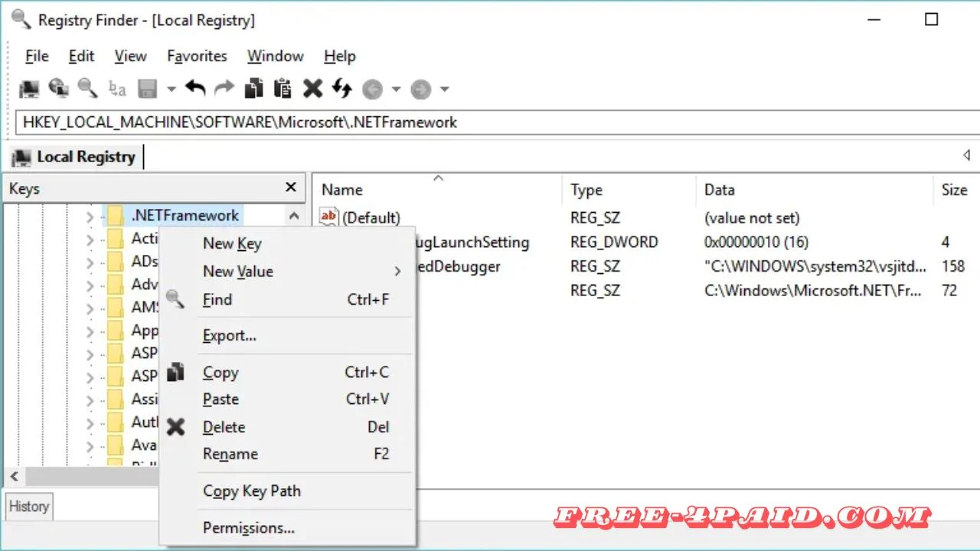
Task: Click the REG_DWORD type cell
Action: pos(614,242)
